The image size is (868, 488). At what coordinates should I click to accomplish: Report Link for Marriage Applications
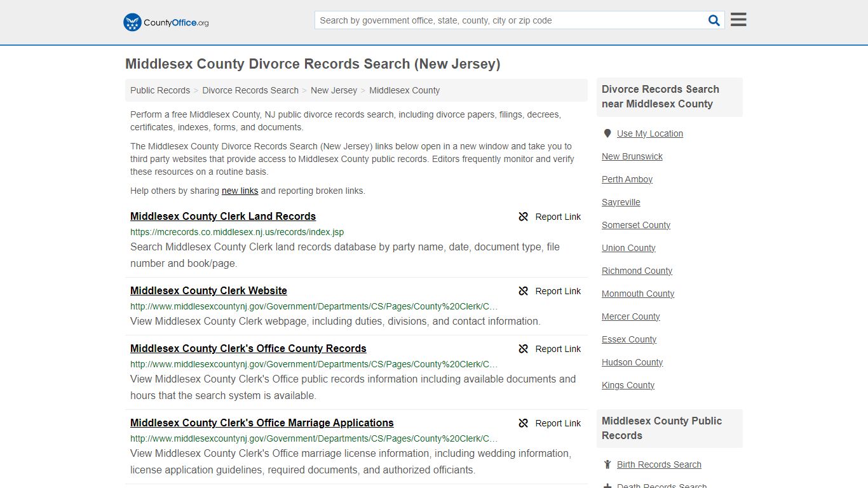pyautogui.click(x=558, y=423)
